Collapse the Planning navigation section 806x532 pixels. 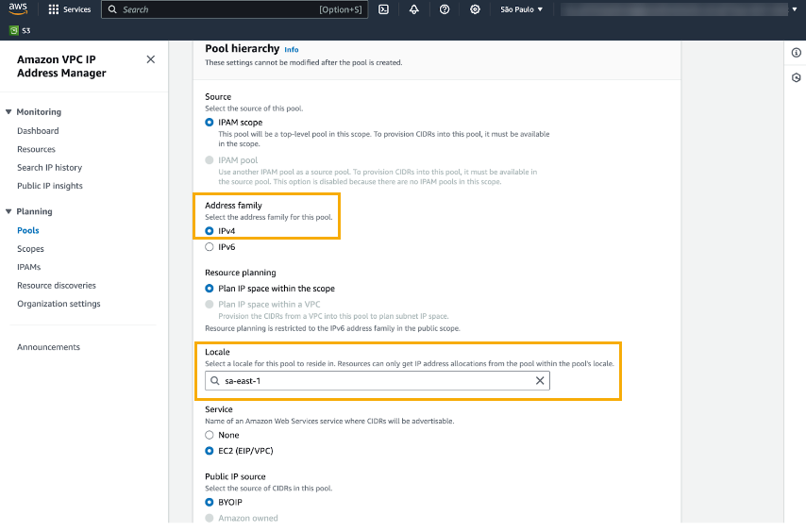click(9, 212)
